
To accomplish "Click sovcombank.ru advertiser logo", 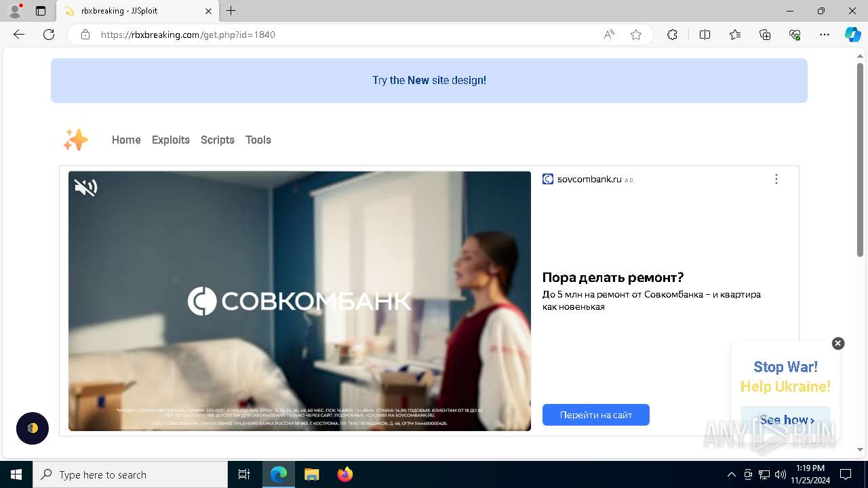I will [548, 179].
